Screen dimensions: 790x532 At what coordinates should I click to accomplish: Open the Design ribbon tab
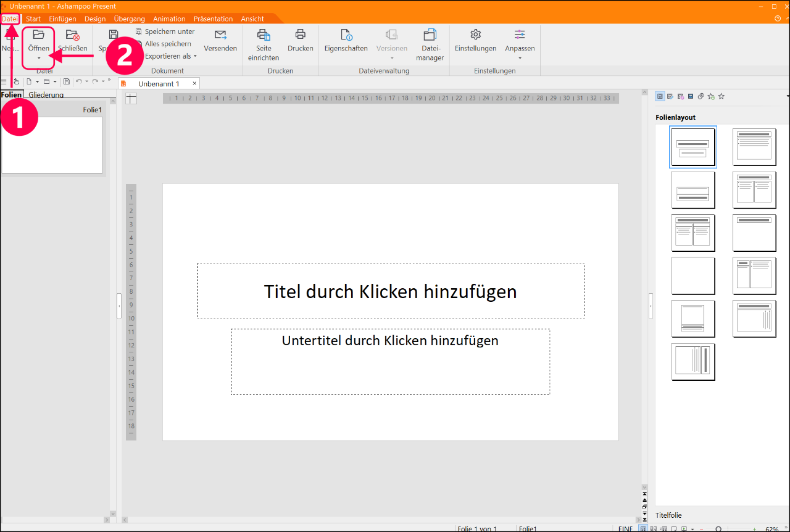(x=95, y=19)
